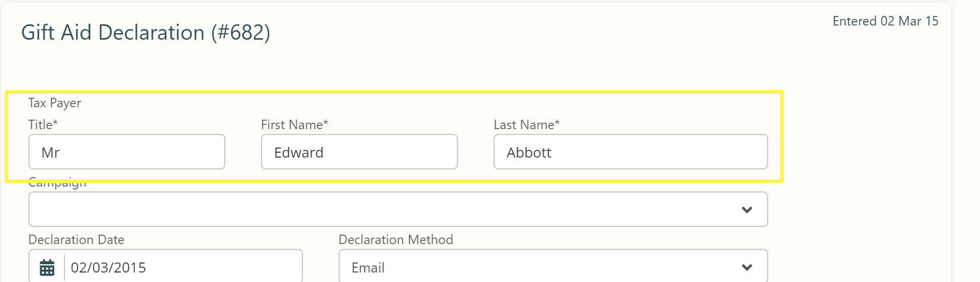Focus the Title field containing Mr
The image size is (980, 282).
tap(127, 152)
